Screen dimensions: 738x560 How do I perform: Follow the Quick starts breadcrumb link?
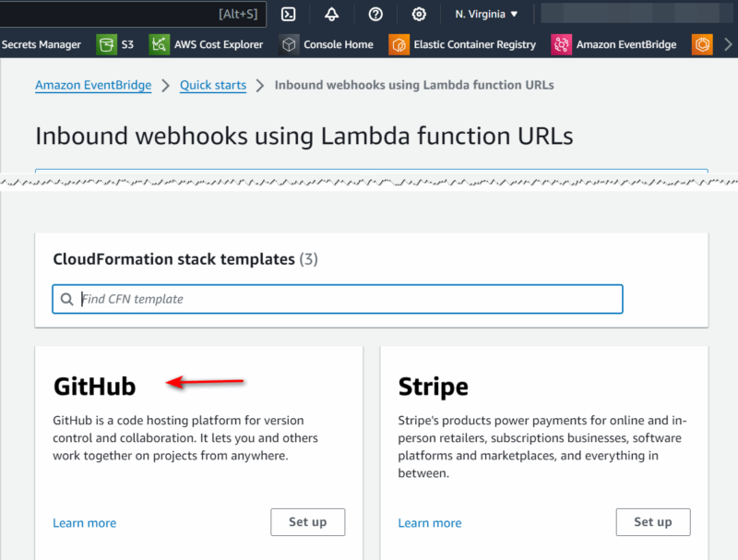[213, 85]
